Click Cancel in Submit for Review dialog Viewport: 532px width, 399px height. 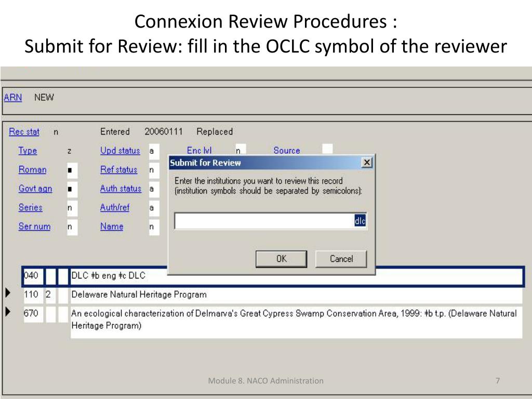[x=341, y=259]
